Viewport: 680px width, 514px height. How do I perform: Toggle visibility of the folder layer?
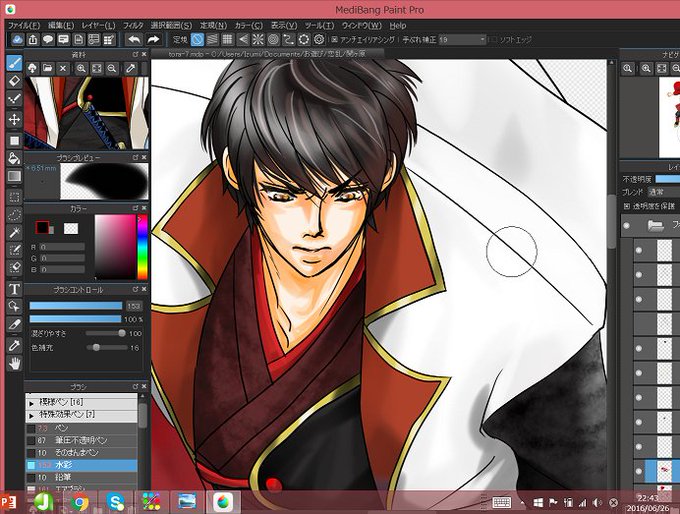(626, 225)
